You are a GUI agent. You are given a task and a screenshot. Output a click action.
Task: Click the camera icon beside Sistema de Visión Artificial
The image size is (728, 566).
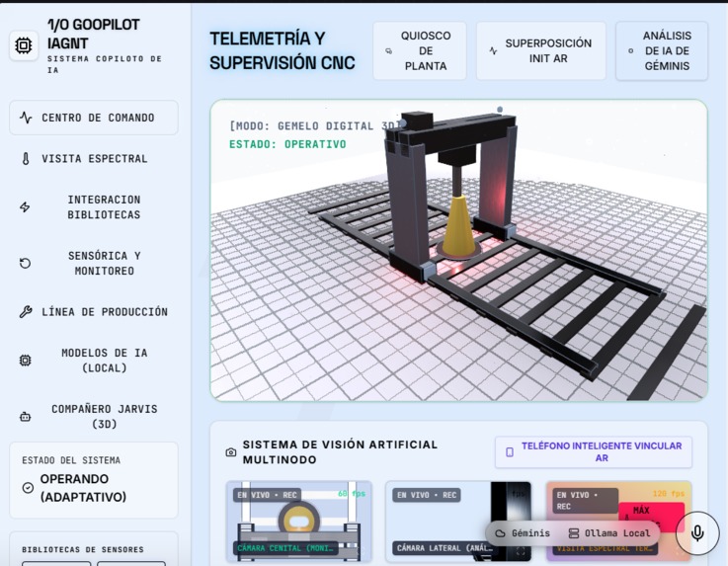coord(231,452)
